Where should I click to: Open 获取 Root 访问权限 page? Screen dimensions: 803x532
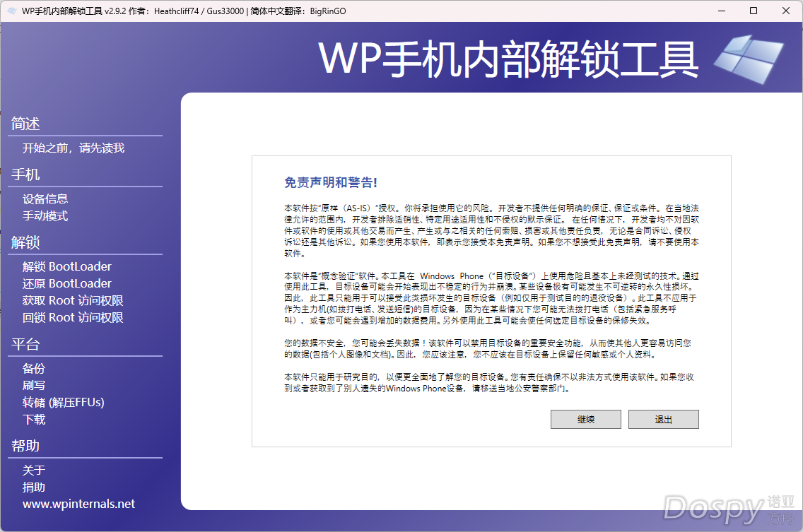coord(72,300)
